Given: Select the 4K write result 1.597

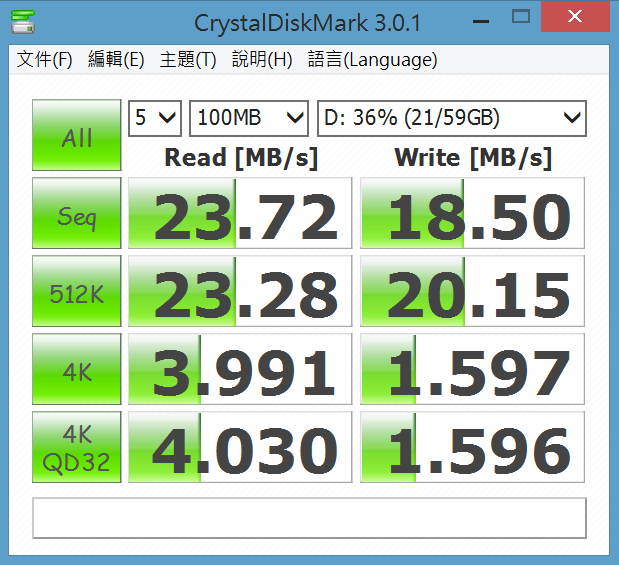Looking at the screenshot, I should (473, 369).
